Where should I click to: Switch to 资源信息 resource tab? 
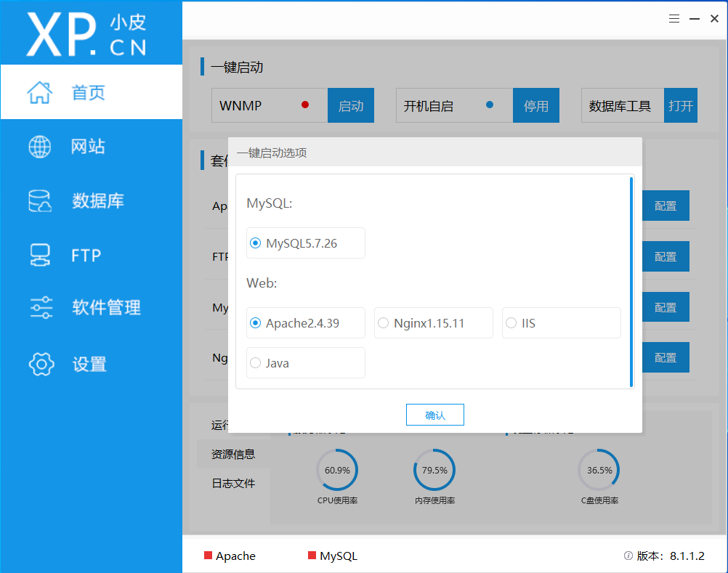click(x=233, y=454)
